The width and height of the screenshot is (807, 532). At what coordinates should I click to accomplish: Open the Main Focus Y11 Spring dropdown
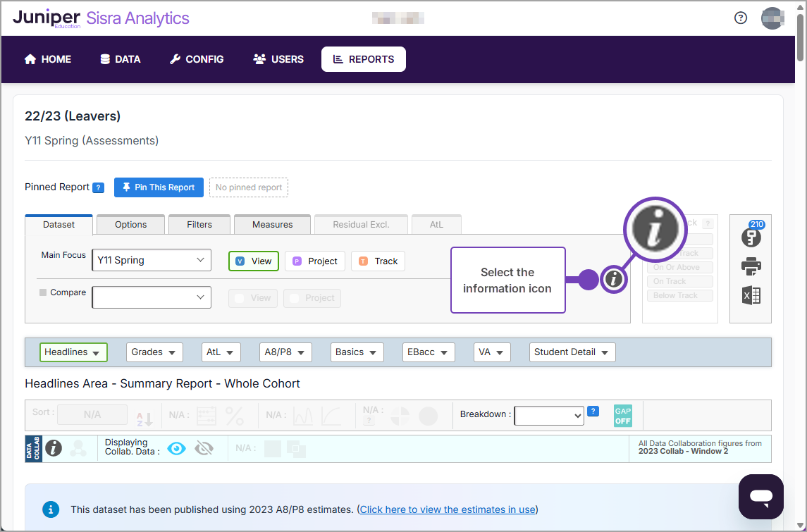point(151,260)
